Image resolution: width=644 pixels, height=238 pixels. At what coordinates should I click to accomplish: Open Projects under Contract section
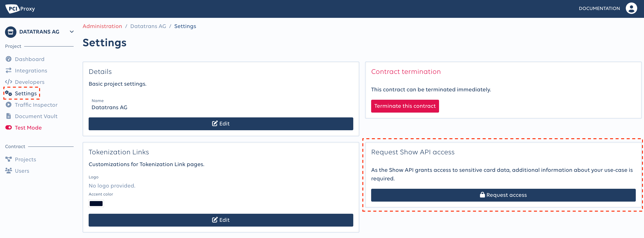26,159
